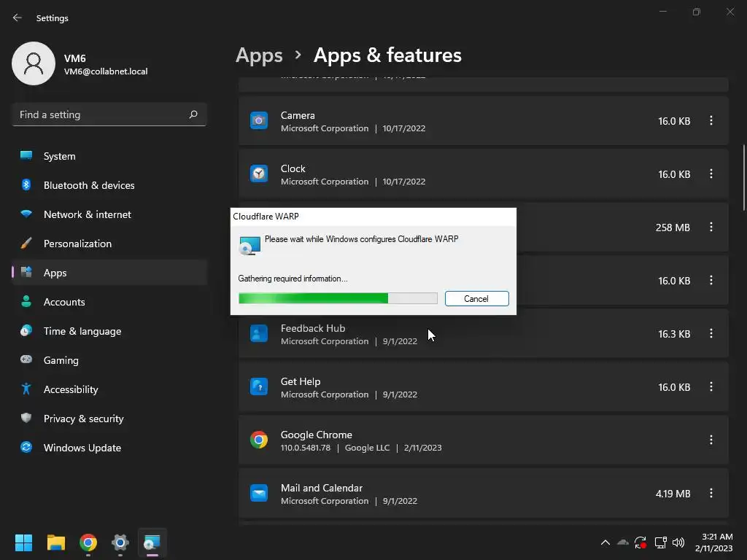Open more options for the hidden 16.0 KB app

coord(711,281)
